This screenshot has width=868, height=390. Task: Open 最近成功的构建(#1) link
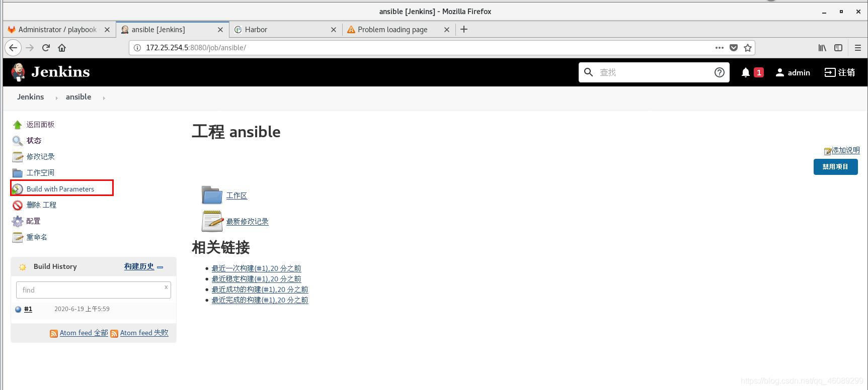click(260, 289)
